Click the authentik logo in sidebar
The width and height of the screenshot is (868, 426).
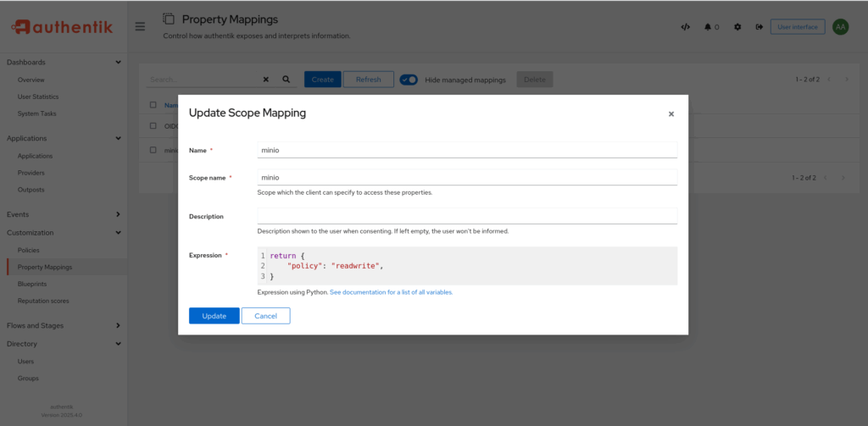[x=61, y=27]
